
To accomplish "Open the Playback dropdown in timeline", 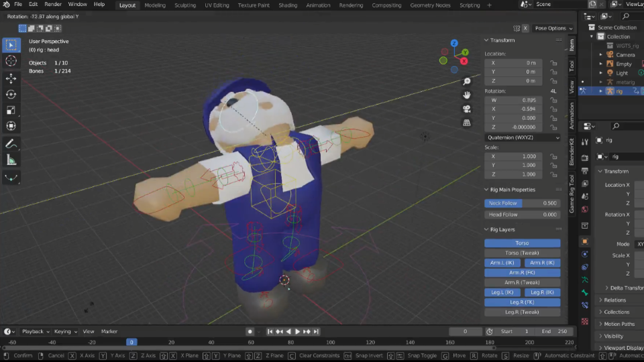I will click(x=36, y=332).
